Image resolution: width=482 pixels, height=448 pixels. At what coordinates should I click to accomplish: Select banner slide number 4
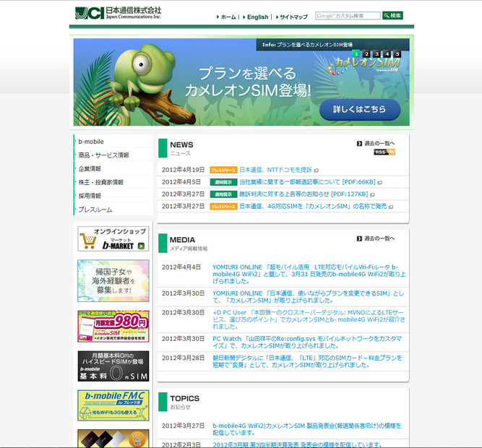[387, 53]
